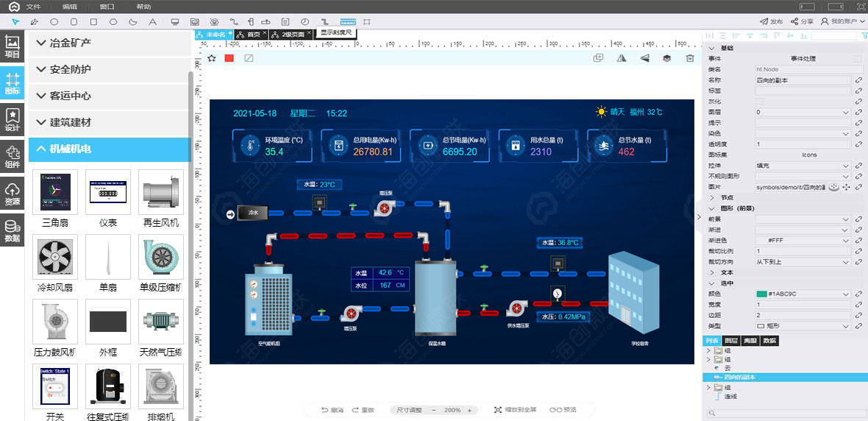Click the 预览 (preview) button
This screenshot has height=421, width=868.
(x=563, y=410)
